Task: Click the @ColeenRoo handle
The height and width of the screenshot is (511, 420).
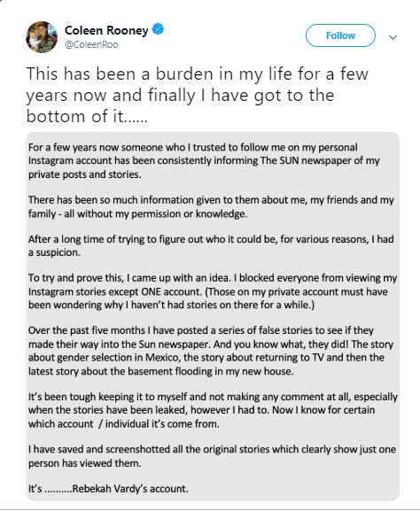Action: 91,44
